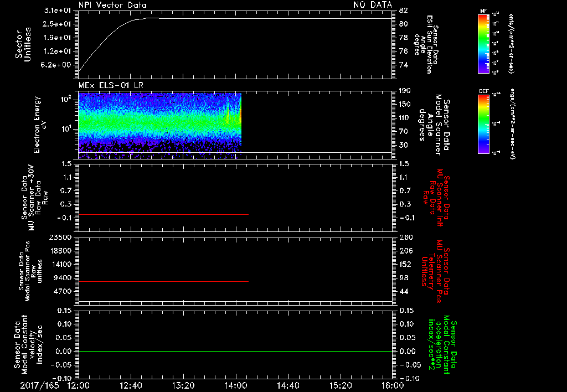
Task: Click the "206" telemetry axis tick
Action: (x=405, y=251)
